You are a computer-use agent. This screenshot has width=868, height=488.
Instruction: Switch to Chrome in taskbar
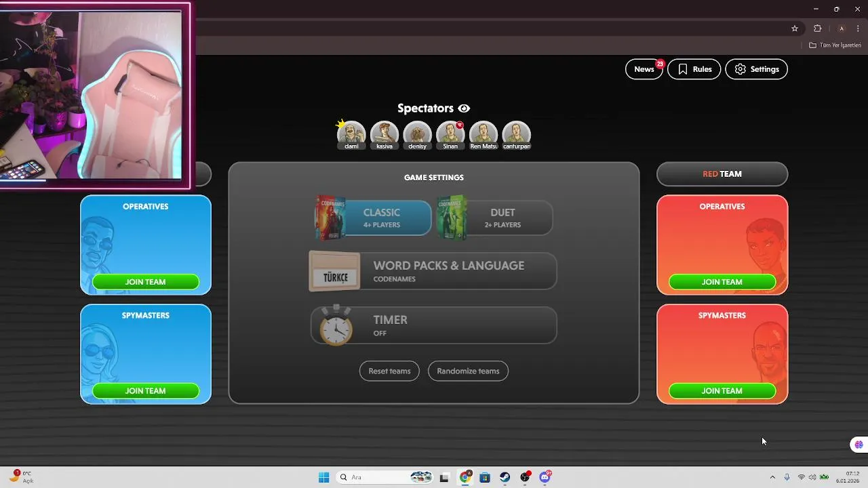[465, 477]
